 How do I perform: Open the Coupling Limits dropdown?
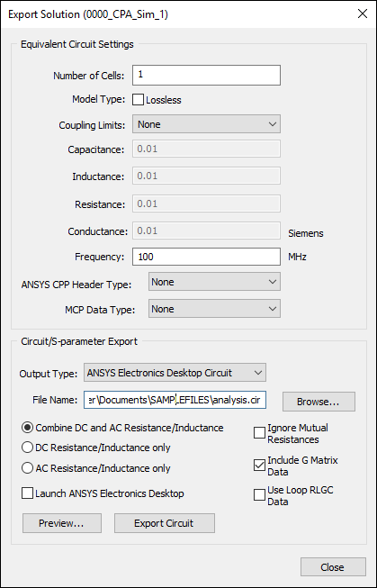tap(206, 124)
